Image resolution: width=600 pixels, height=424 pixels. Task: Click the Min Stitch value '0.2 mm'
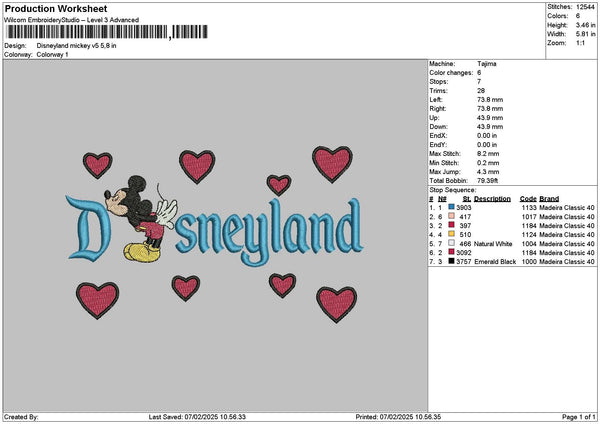[488, 163]
